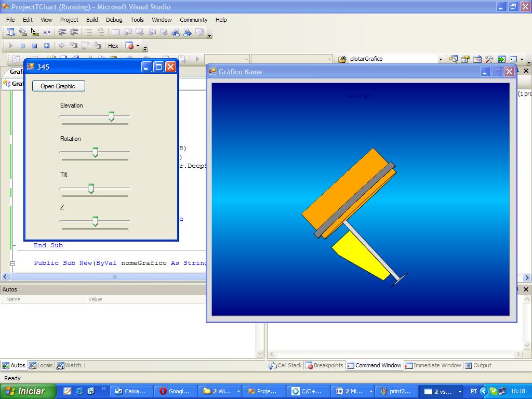Click the Increase Line Indent icon
The height and width of the screenshot is (399, 532).
(74, 32)
